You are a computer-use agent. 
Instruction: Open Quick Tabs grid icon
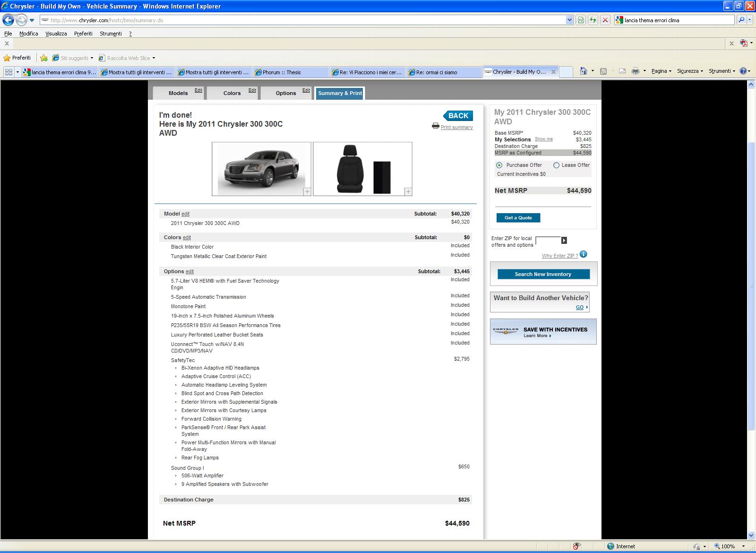click(9, 72)
